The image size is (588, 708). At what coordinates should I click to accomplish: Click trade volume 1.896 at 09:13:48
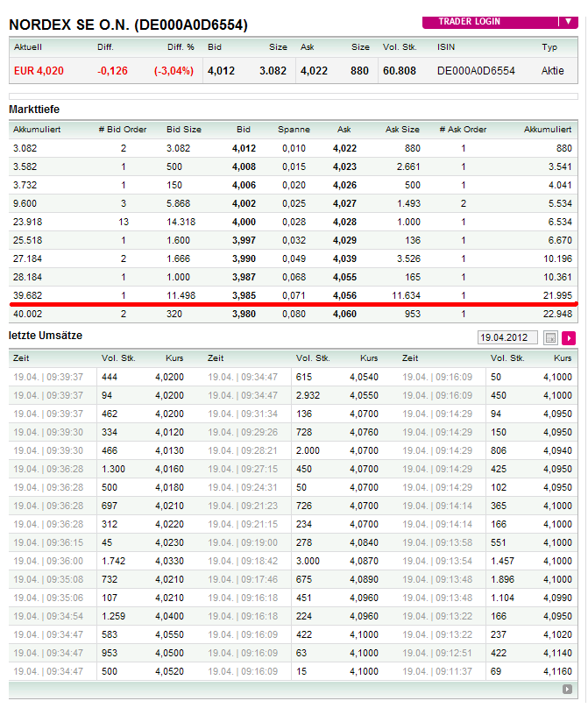503,580
